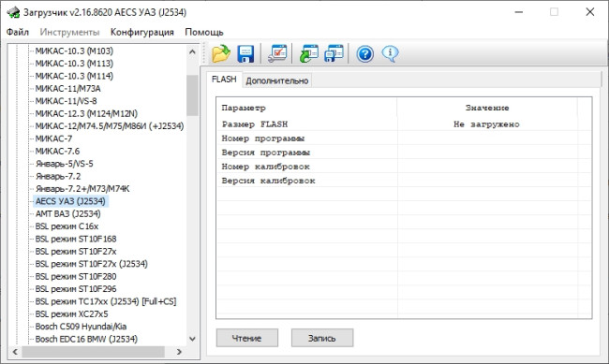
Task: Select BSL режим ST10F27x (J2534) entry
Action: (91, 264)
